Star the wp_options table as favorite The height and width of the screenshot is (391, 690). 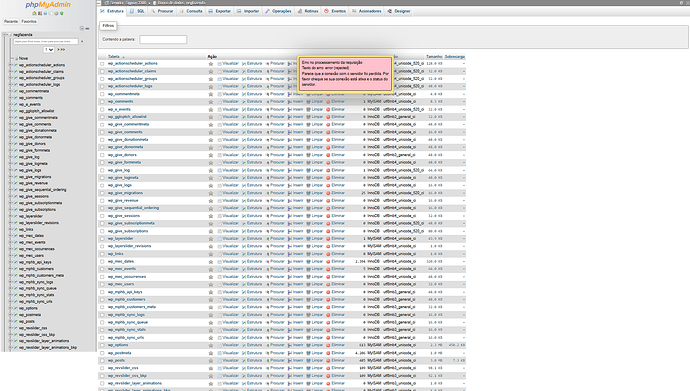pyautogui.click(x=211, y=345)
